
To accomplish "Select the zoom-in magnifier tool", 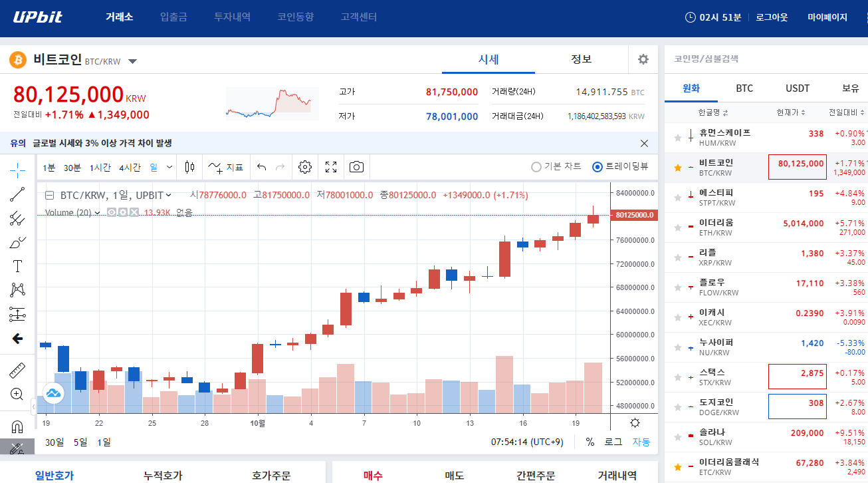I will pos(17,394).
